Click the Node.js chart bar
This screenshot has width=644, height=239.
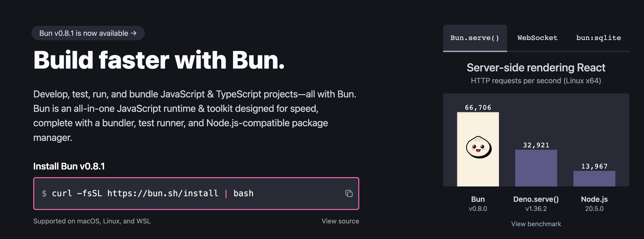(594, 179)
